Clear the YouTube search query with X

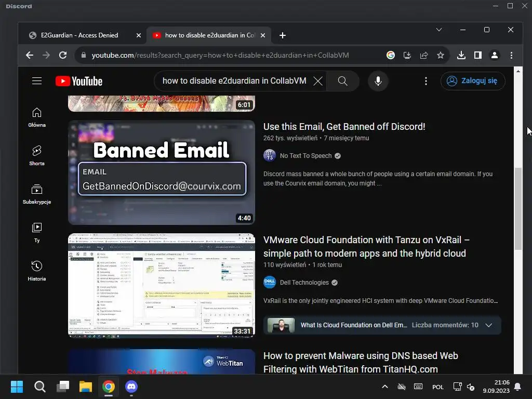coord(318,81)
